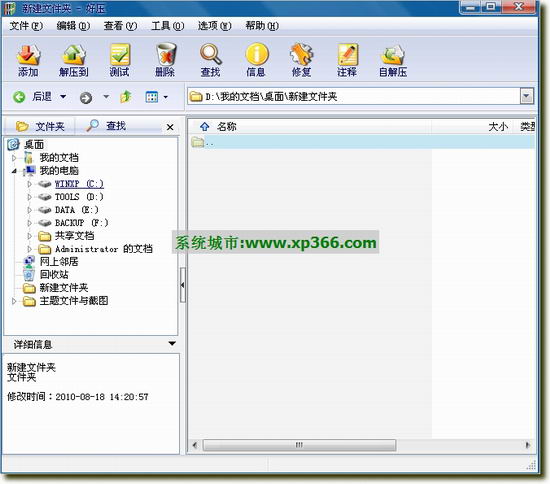550x484 pixels.
Task: Click the 添加 (Add) toolbar icon
Action: (28, 60)
